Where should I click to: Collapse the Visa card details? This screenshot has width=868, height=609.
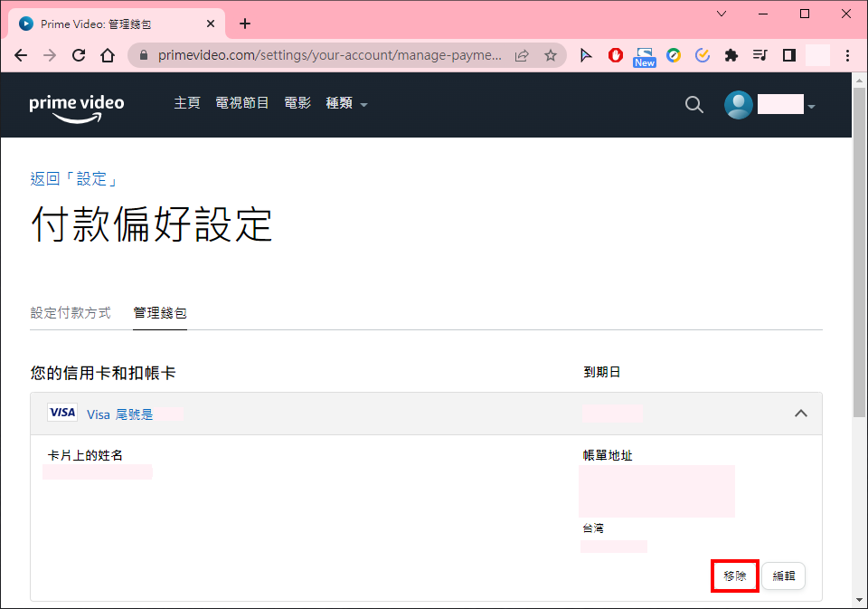(801, 414)
